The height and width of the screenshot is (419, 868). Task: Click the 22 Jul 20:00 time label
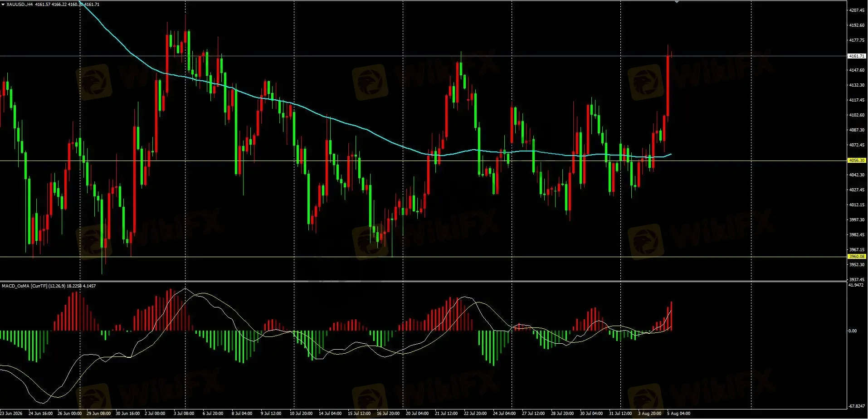coord(476,414)
